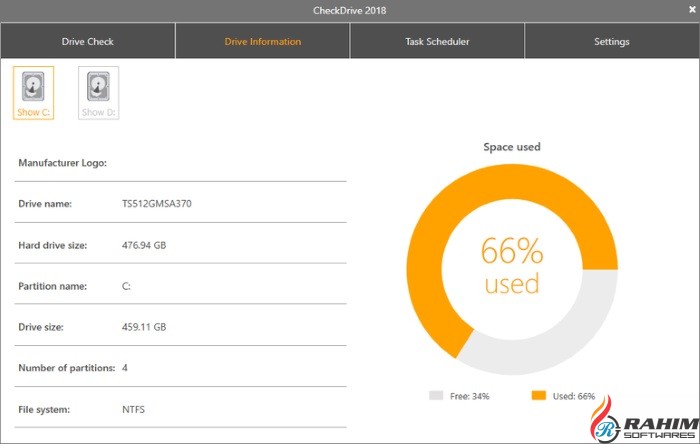Click the partition name value C:
The height and width of the screenshot is (444, 700).
(x=126, y=286)
